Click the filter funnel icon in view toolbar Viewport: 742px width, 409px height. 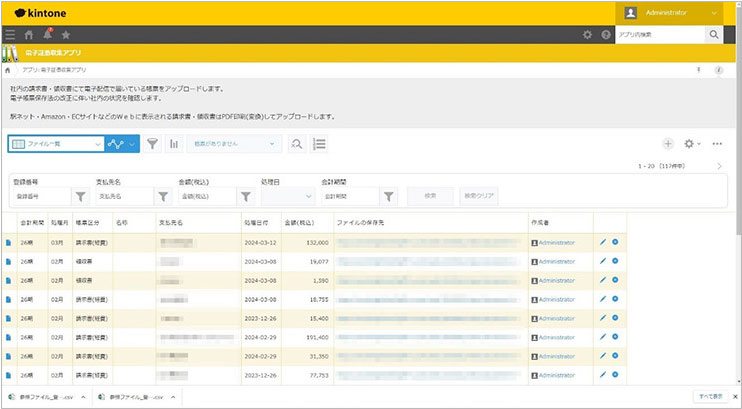click(153, 144)
